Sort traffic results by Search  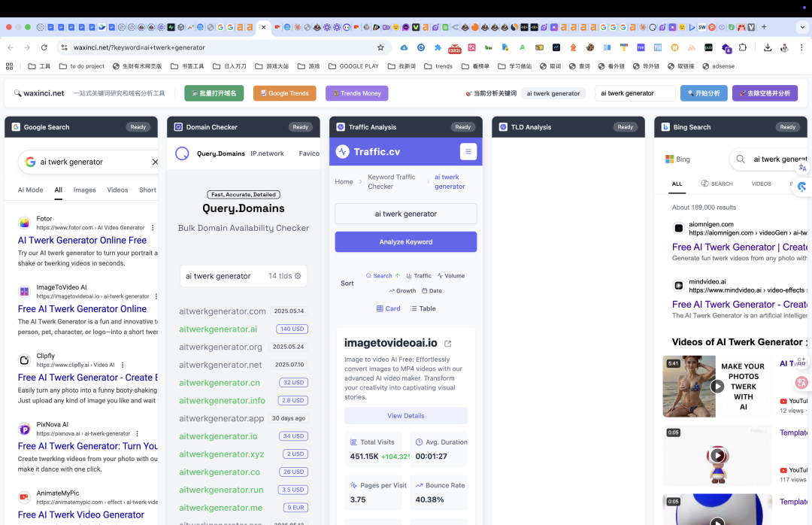(383, 276)
